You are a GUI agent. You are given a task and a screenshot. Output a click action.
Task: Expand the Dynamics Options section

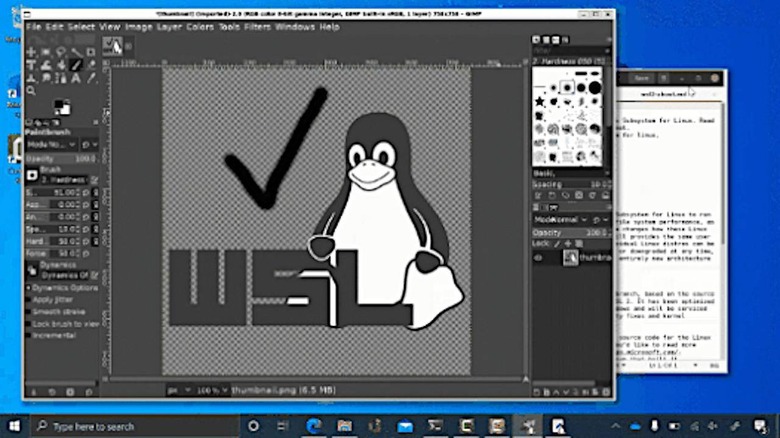[x=28, y=288]
